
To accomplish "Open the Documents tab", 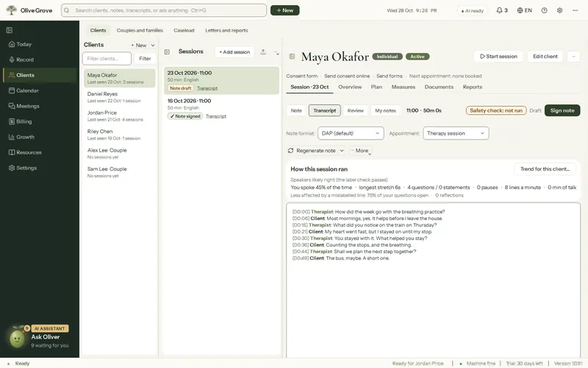I will (x=439, y=87).
